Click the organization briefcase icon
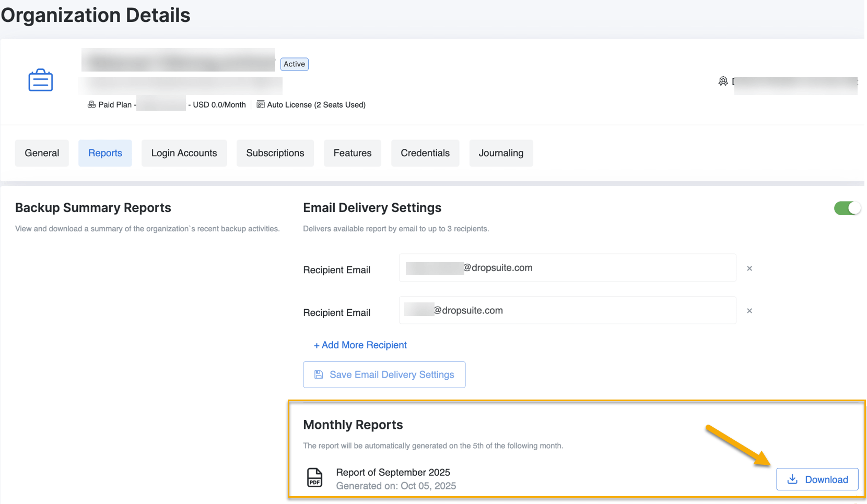 point(41,80)
